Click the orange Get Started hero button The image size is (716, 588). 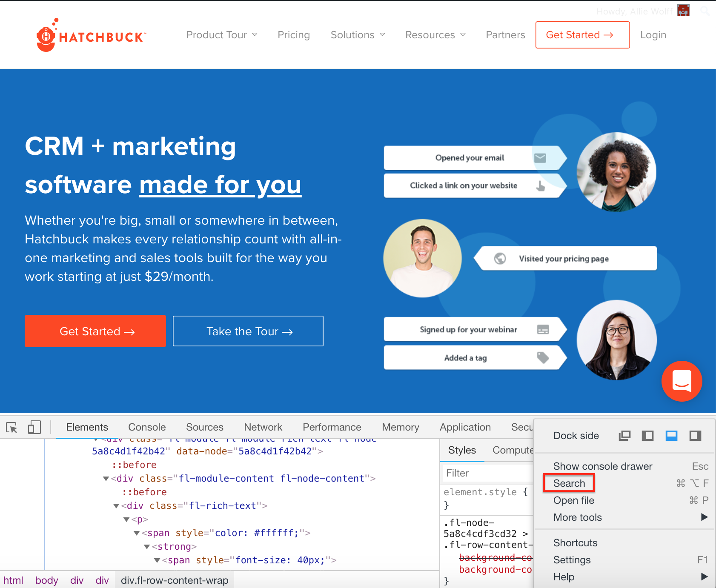(x=95, y=331)
